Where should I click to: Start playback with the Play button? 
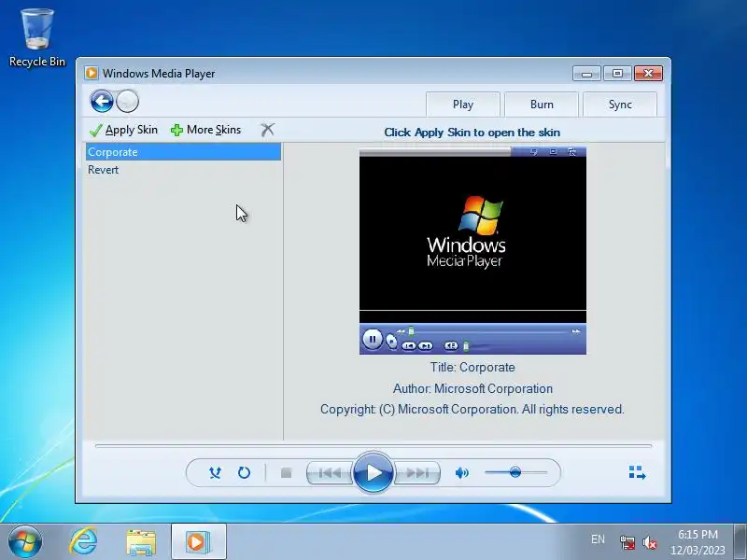point(373,472)
